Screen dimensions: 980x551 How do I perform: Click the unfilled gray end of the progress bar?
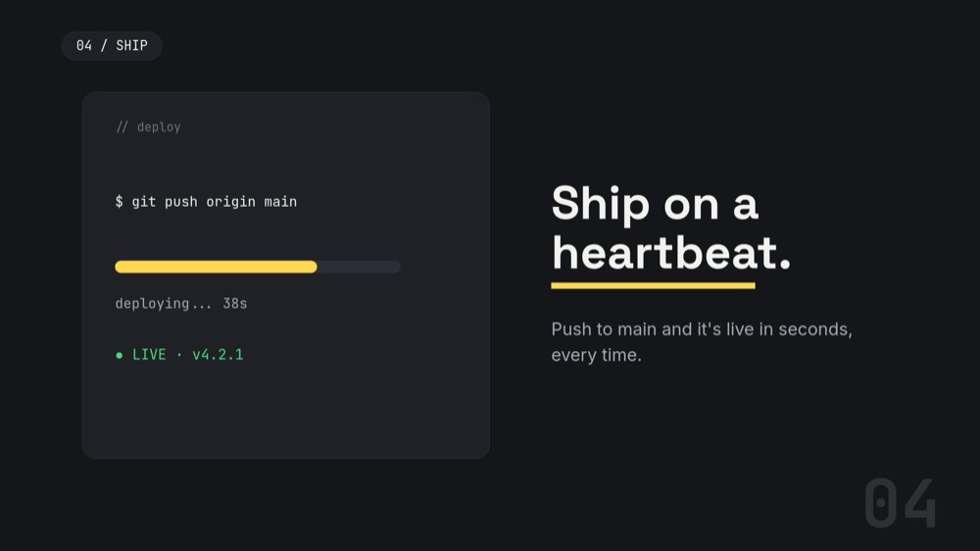pyautogui.click(x=359, y=267)
